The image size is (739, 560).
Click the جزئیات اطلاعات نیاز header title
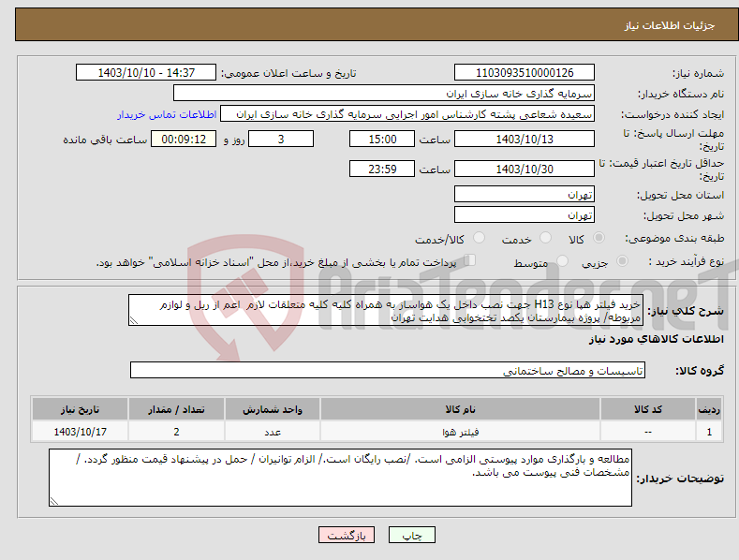click(x=670, y=25)
